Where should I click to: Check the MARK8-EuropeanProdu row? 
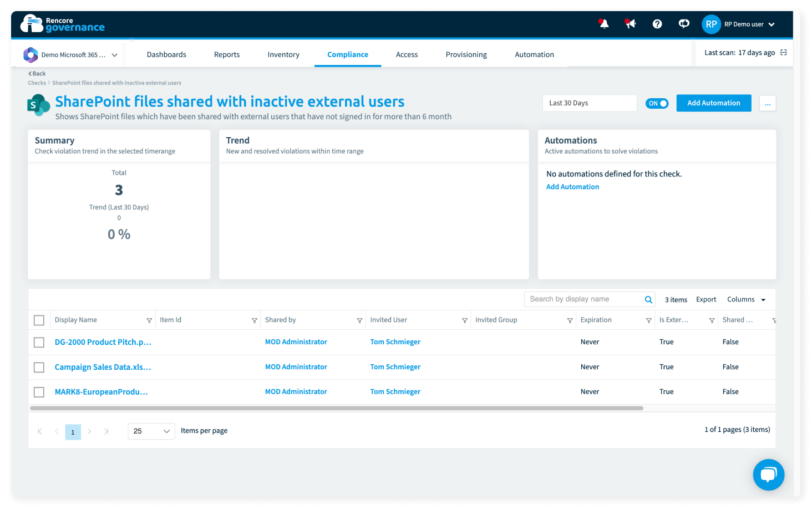(39, 393)
